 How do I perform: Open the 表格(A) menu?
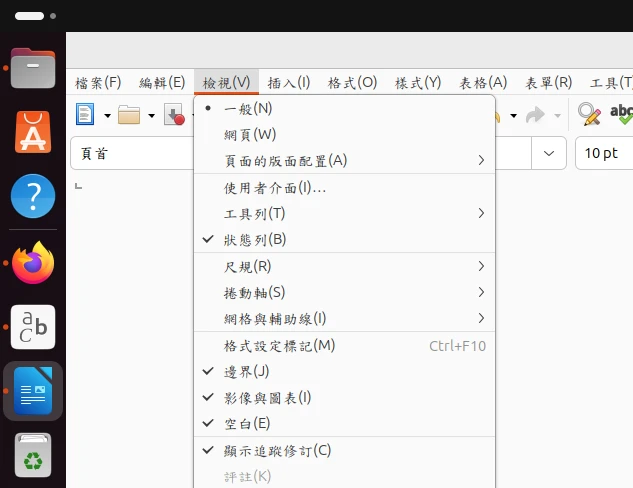click(x=483, y=83)
